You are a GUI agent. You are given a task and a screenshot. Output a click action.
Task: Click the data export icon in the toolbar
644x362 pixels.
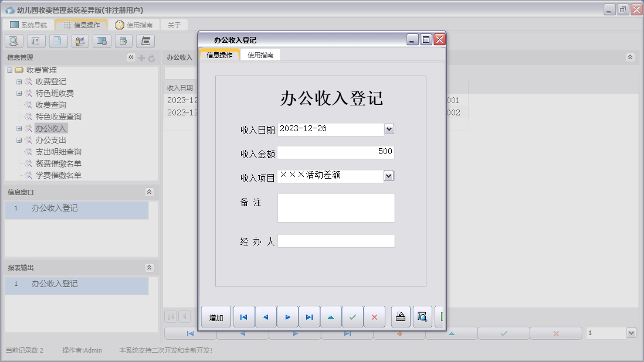point(124,41)
